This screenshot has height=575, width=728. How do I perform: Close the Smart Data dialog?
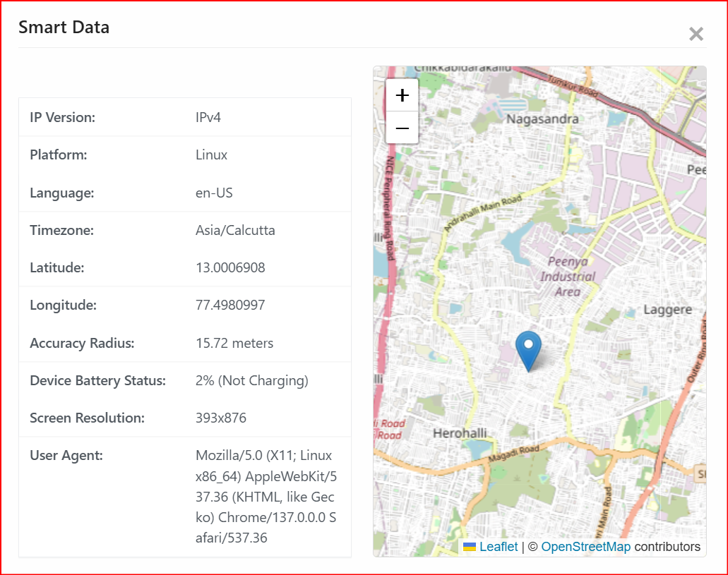pyautogui.click(x=696, y=34)
